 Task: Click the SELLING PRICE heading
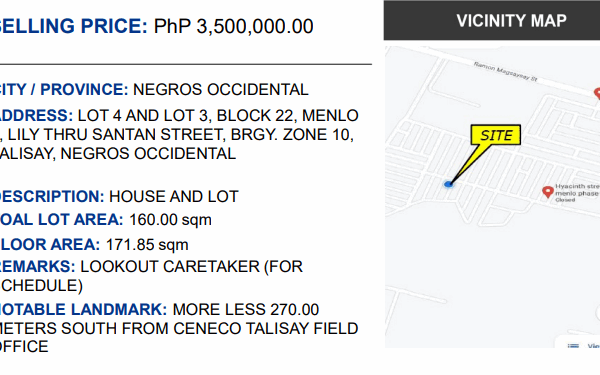point(73,26)
